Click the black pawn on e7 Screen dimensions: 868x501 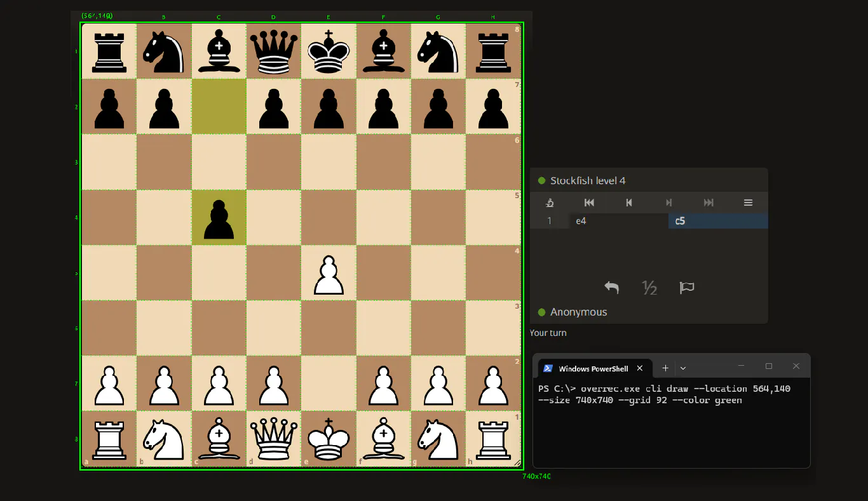[x=329, y=107]
